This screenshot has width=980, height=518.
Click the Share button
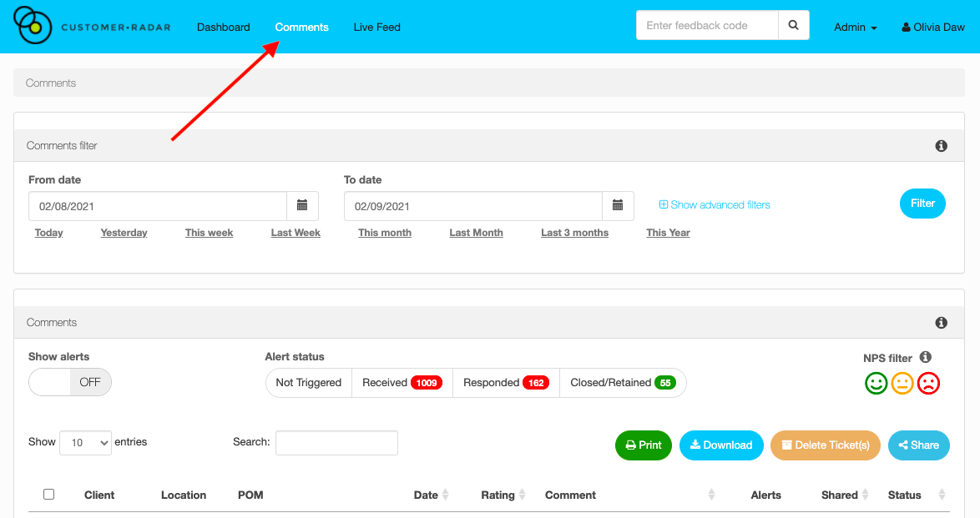pos(919,445)
